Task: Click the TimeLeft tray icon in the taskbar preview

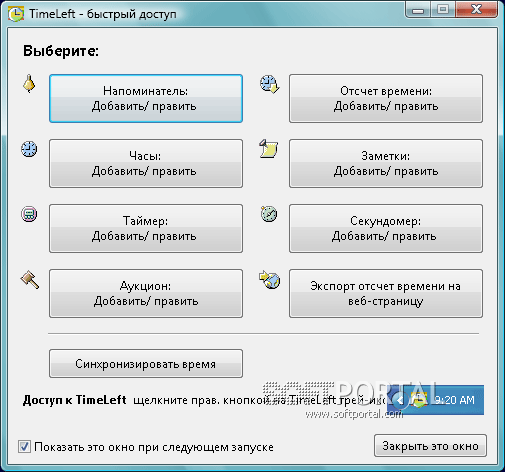Action: tap(419, 400)
